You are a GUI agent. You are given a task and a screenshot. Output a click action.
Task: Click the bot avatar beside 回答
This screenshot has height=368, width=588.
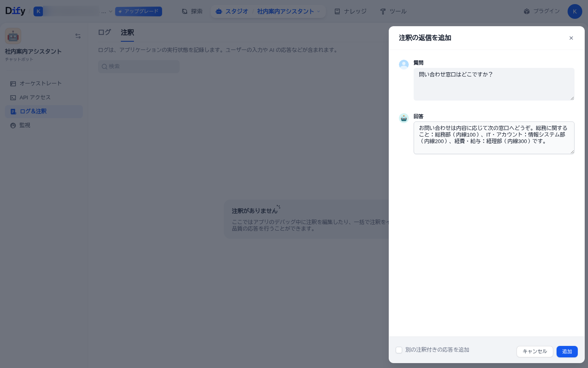[404, 118]
